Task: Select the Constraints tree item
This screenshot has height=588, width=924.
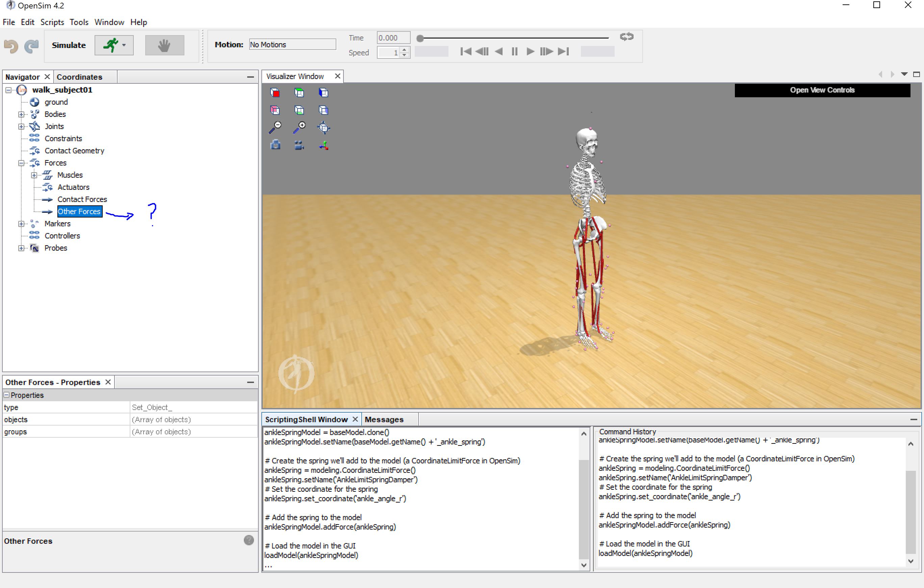Action: (x=63, y=138)
